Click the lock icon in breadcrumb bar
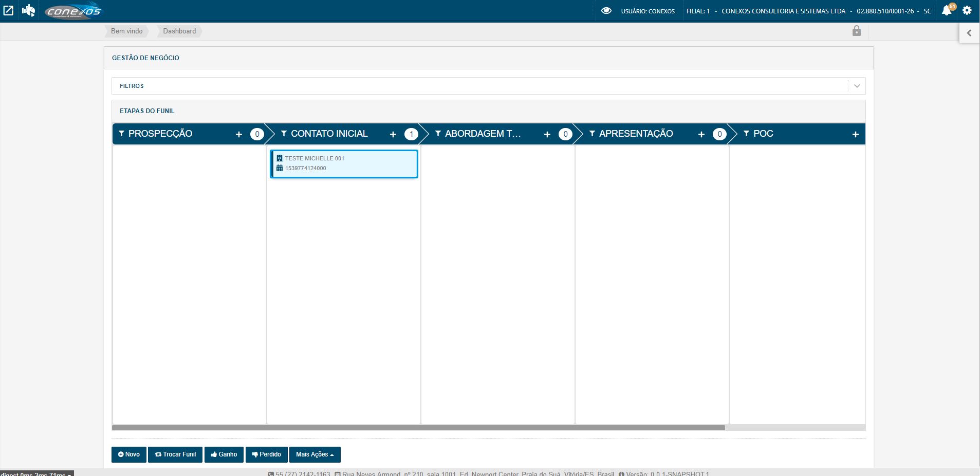 pos(856,31)
